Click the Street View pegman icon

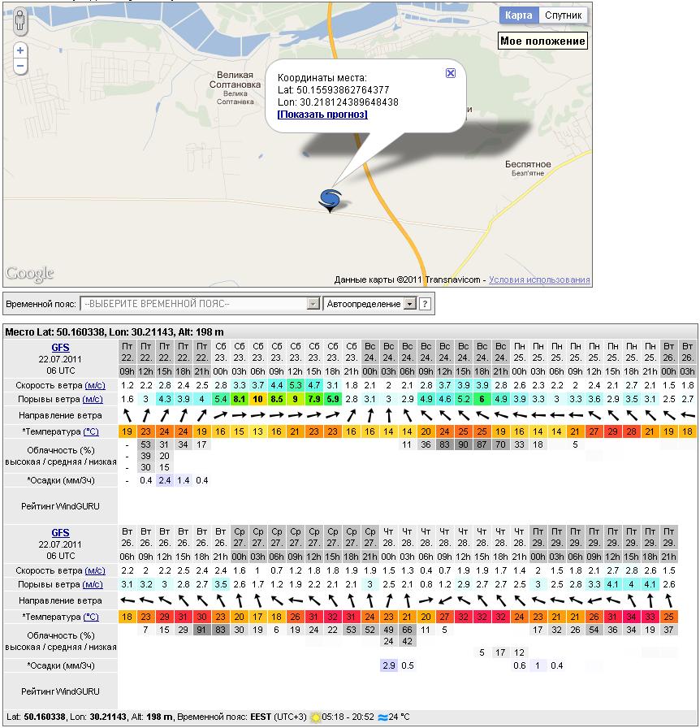tap(20, 22)
